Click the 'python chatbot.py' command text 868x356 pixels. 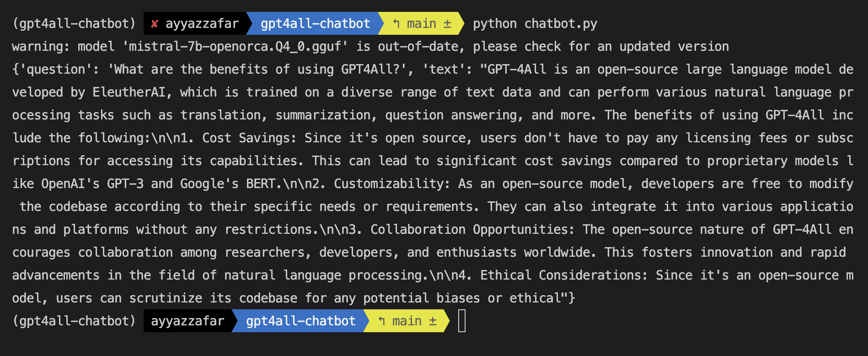coord(535,24)
